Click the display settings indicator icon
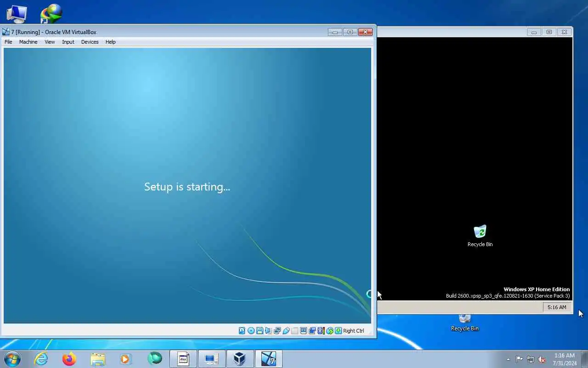This screenshot has width=588, height=368. [x=303, y=331]
